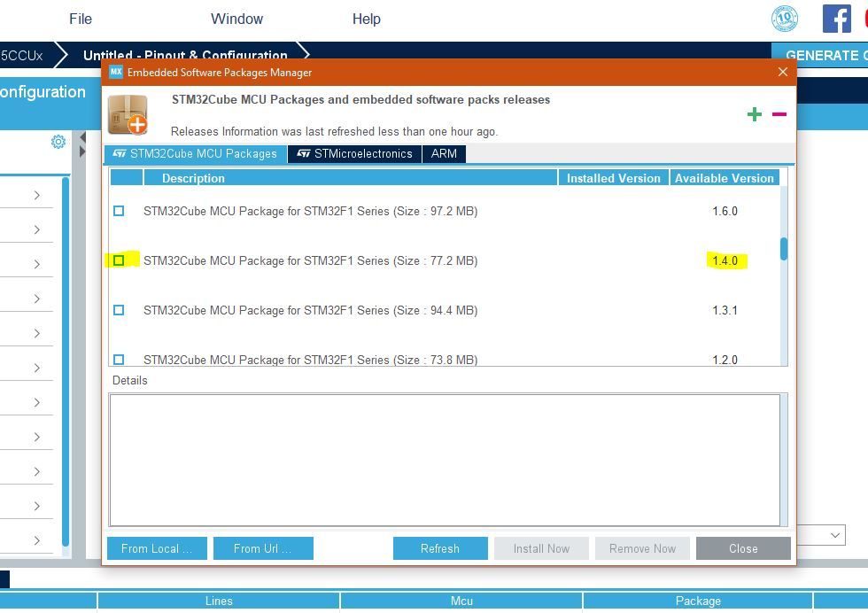Click the Mcu column header in the bottom table
868x613 pixels.
click(x=461, y=601)
